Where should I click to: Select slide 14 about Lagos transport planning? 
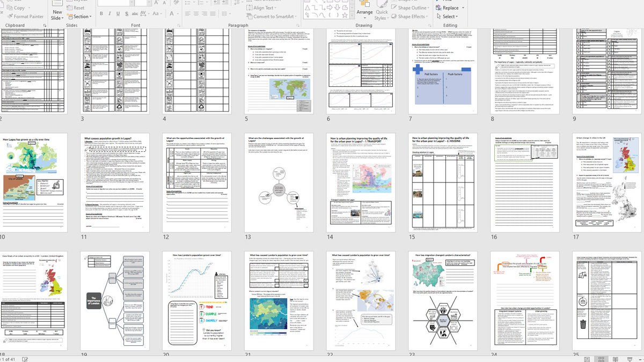[361, 182]
